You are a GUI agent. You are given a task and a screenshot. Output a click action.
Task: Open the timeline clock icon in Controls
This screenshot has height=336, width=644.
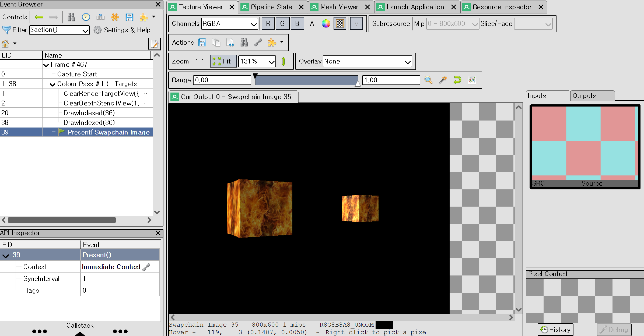(86, 17)
